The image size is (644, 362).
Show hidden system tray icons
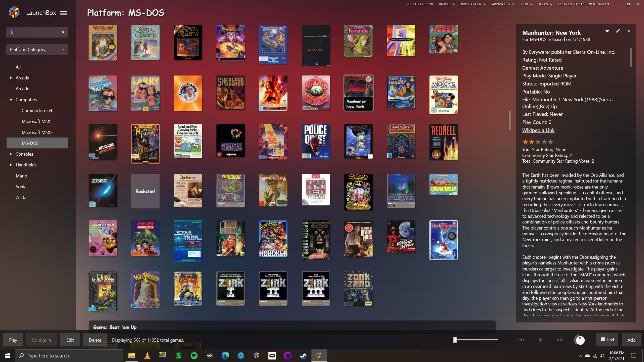pos(580,356)
